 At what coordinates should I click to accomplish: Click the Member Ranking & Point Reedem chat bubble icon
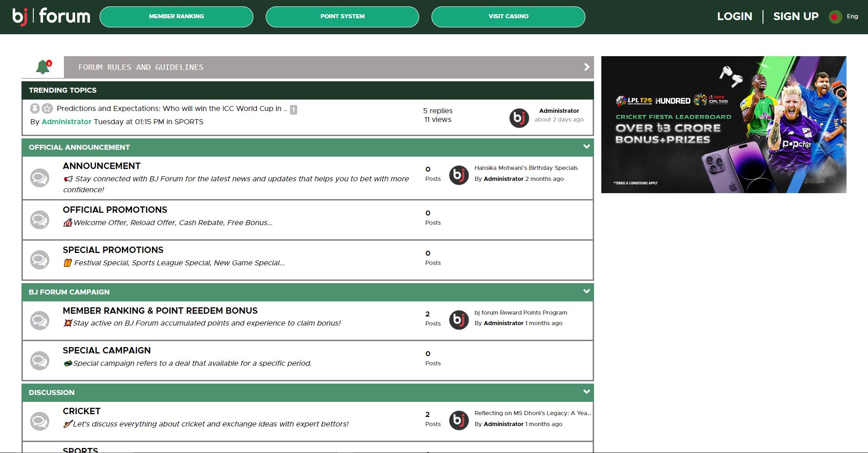(x=40, y=321)
